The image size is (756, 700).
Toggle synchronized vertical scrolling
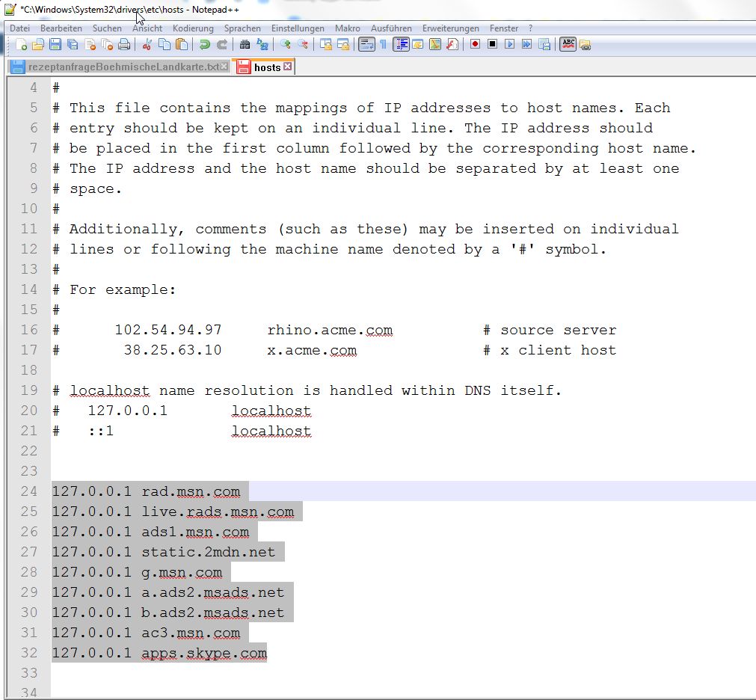tap(326, 45)
